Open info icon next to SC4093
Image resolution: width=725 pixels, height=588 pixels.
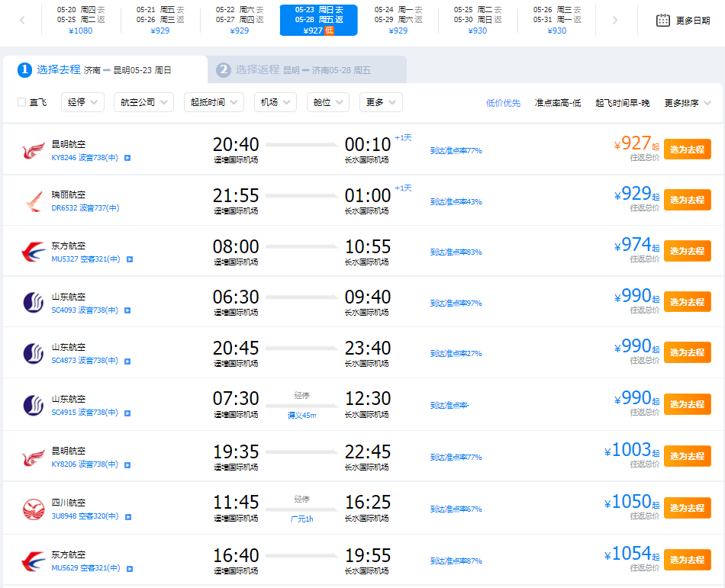coord(127,310)
